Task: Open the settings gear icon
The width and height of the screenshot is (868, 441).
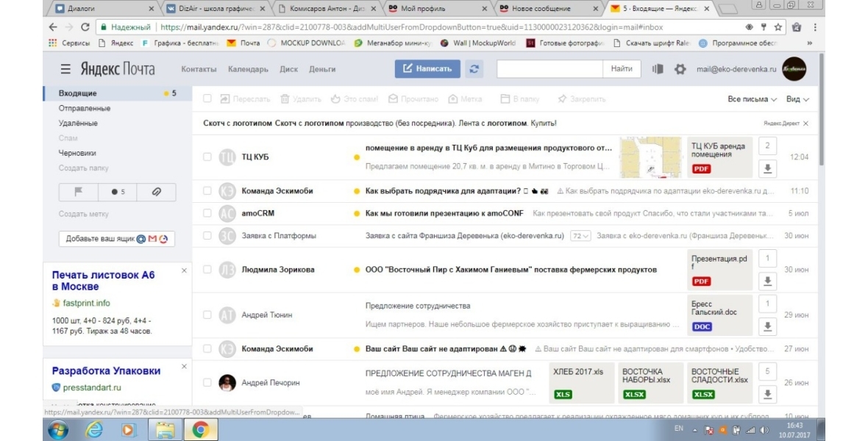Action: [x=680, y=69]
